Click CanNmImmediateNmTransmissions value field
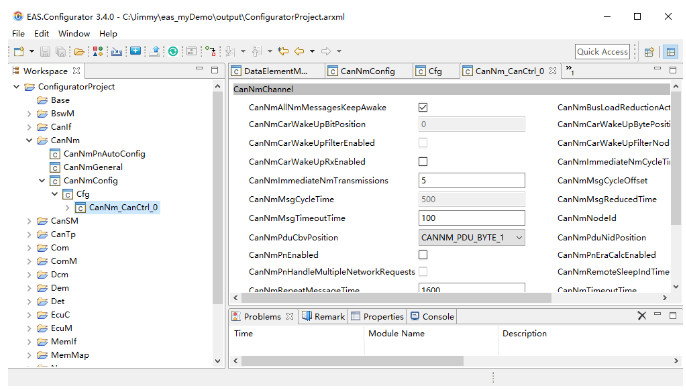 pos(472,180)
